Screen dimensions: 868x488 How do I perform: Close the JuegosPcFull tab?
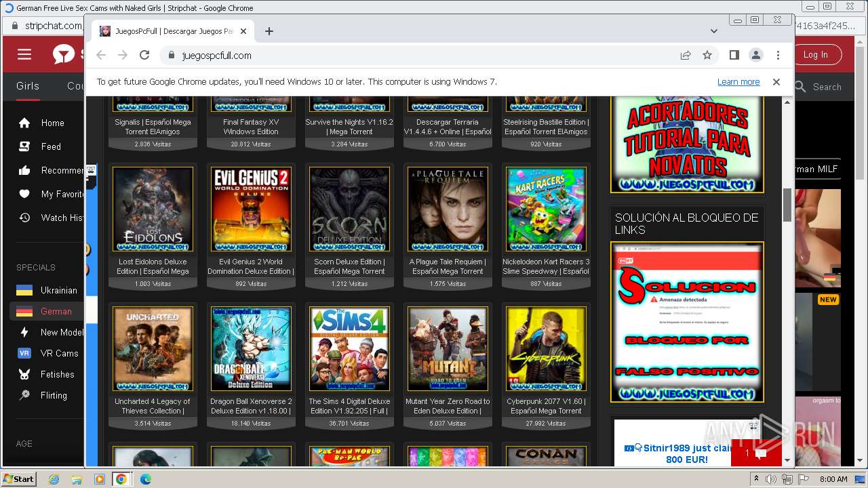[244, 31]
